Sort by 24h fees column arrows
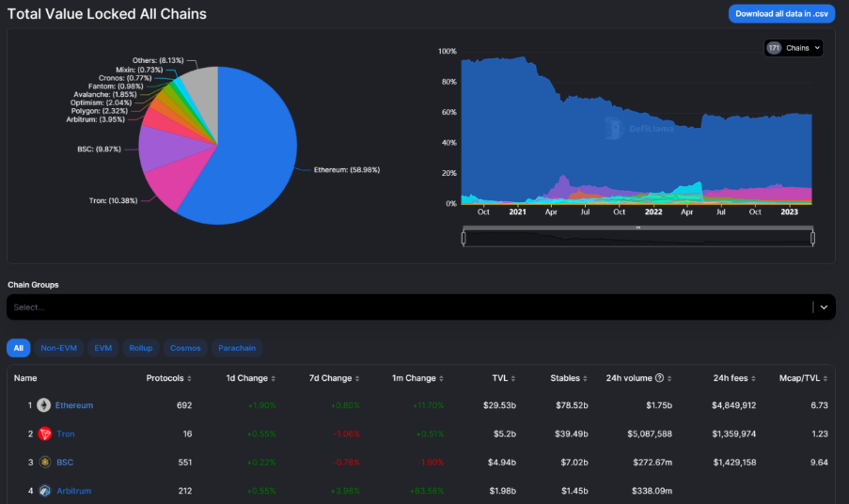The image size is (849, 504). click(x=753, y=378)
